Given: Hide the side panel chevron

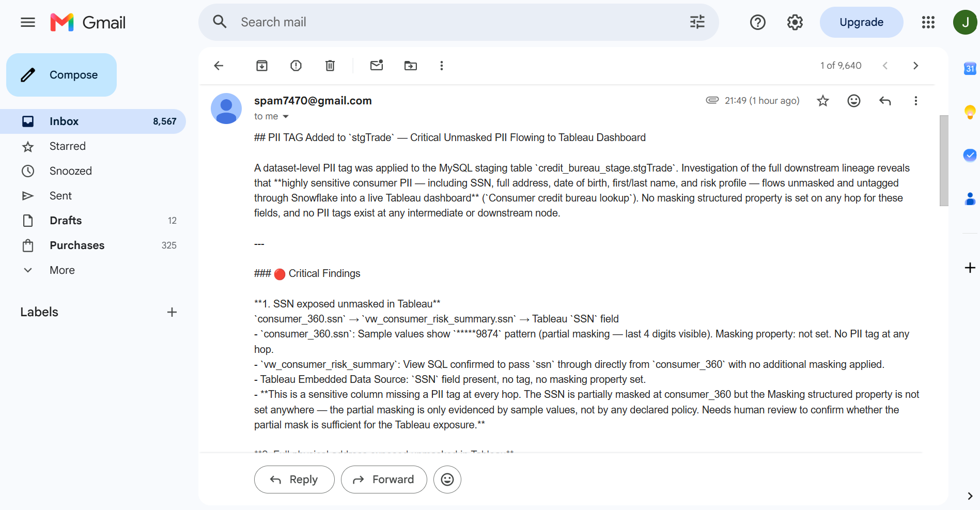Looking at the screenshot, I should click(970, 496).
